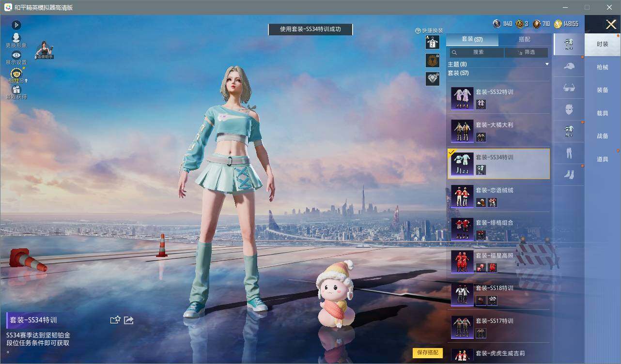
Task: Open quick outfit slot 2 hanger icon
Action: [432, 43]
